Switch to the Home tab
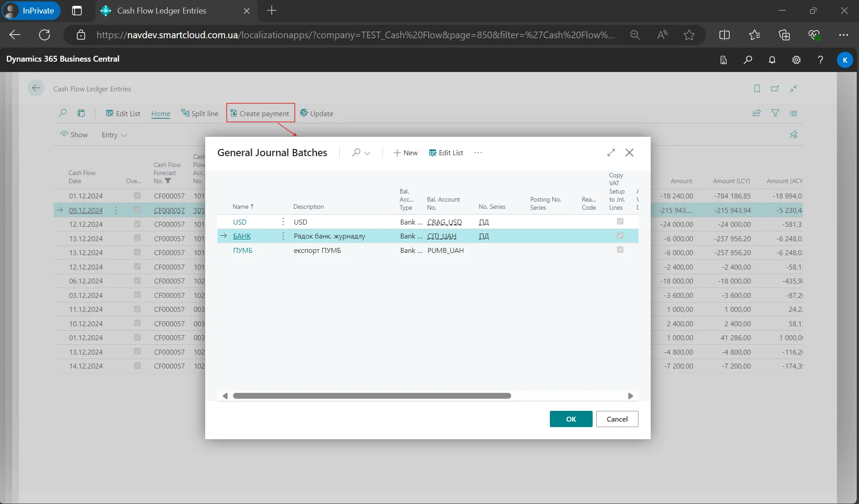Screen dimensions: 859x504 point(161,114)
